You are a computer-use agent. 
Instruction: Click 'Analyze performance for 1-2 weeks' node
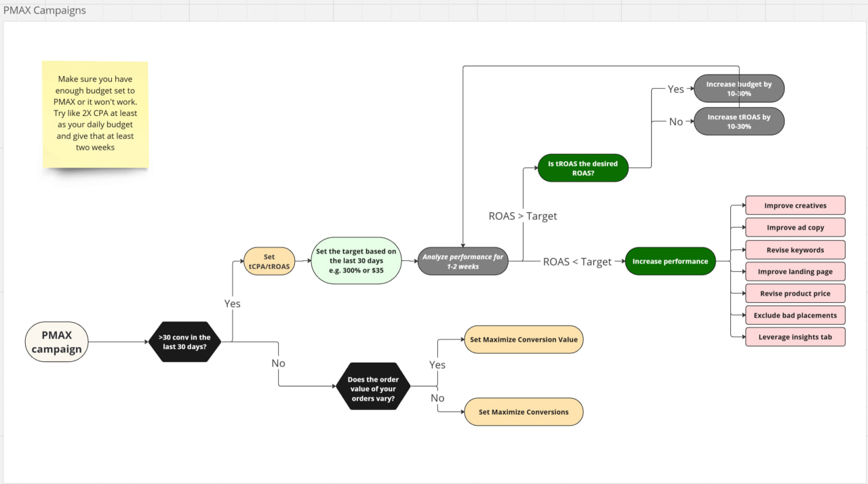click(x=462, y=261)
